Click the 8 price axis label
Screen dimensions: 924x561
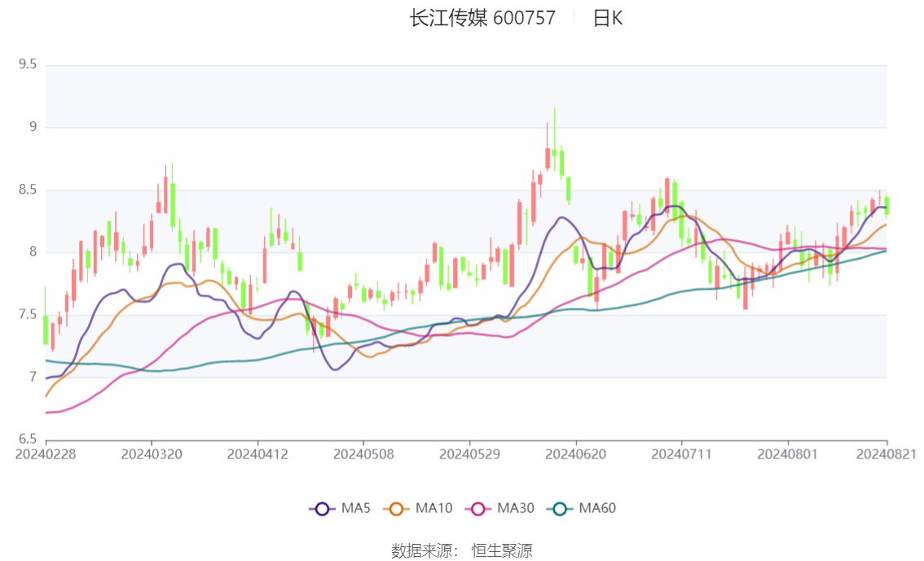33,252
